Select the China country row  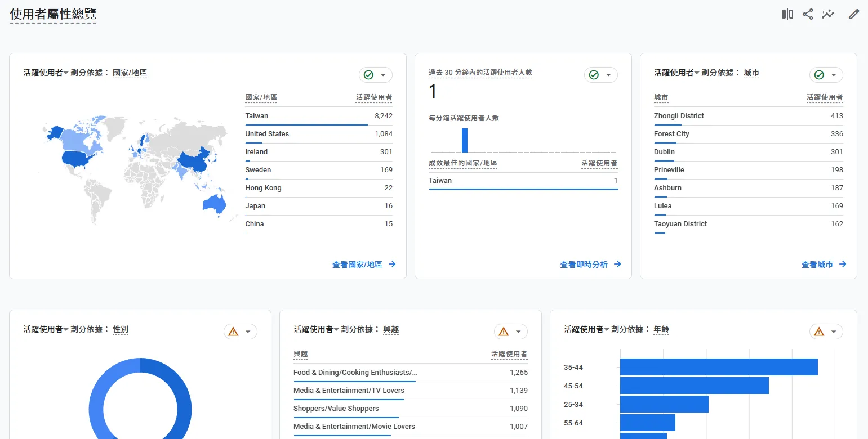tap(319, 224)
